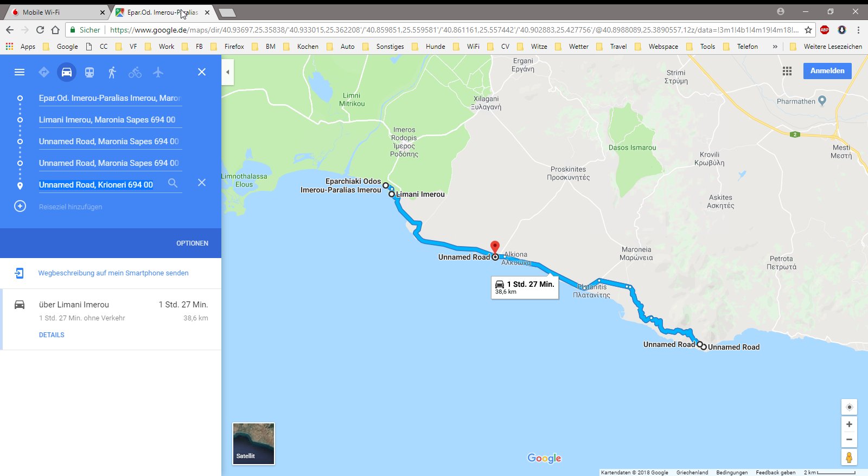Click the search icon in destination field

[173, 183]
